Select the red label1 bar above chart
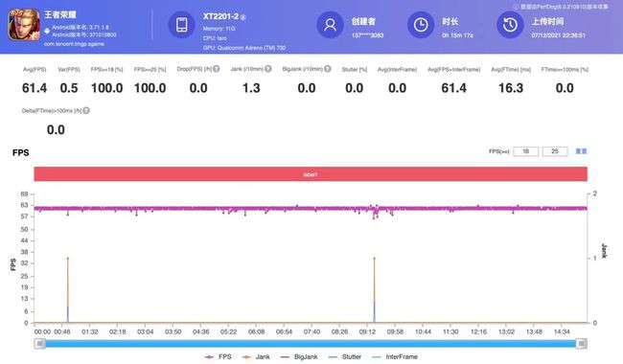Image resolution: width=623 pixels, height=364 pixels. point(311,174)
